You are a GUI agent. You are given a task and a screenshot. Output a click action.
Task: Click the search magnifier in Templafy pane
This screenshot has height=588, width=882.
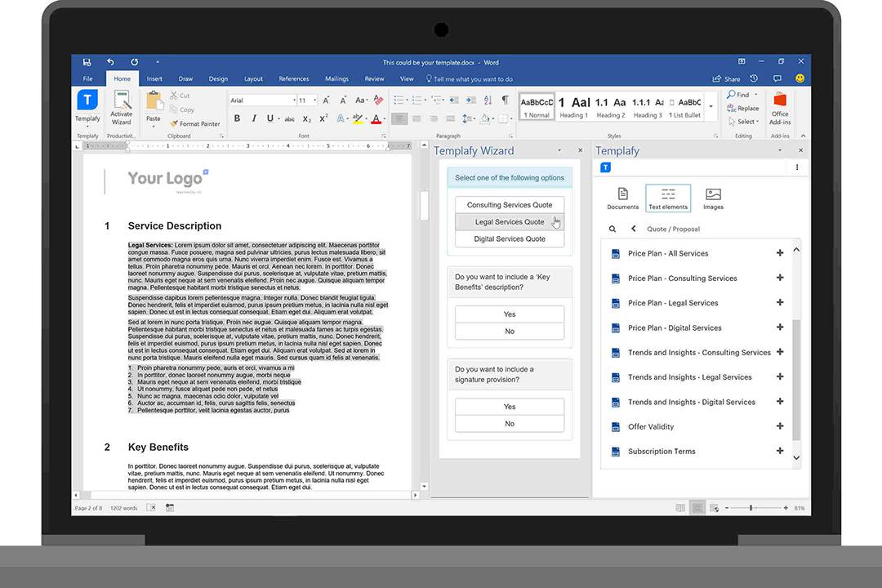[x=612, y=229]
